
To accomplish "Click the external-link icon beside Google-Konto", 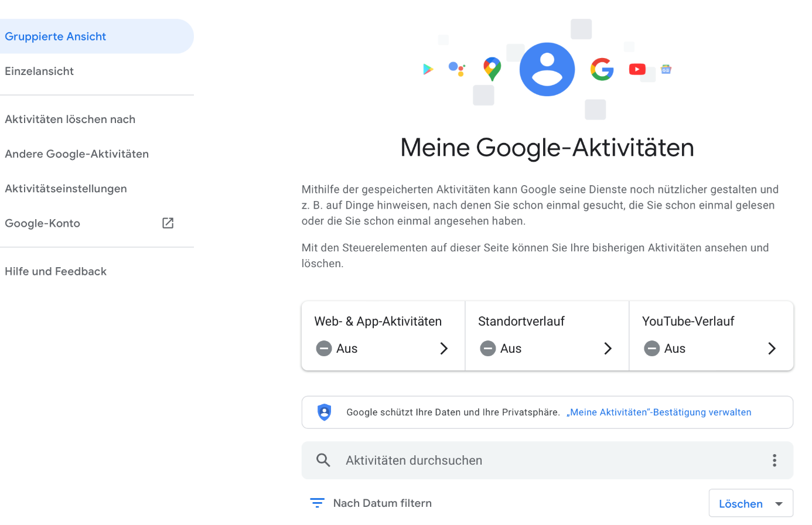I will click(168, 223).
